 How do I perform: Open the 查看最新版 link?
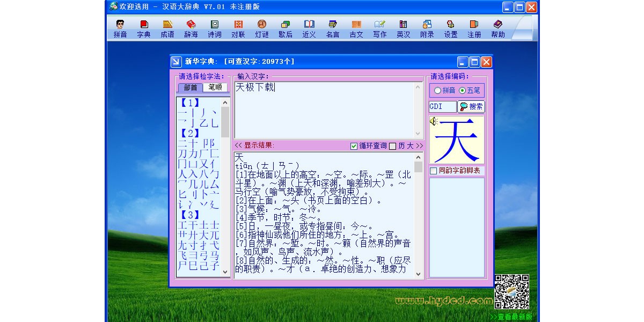coord(511,317)
